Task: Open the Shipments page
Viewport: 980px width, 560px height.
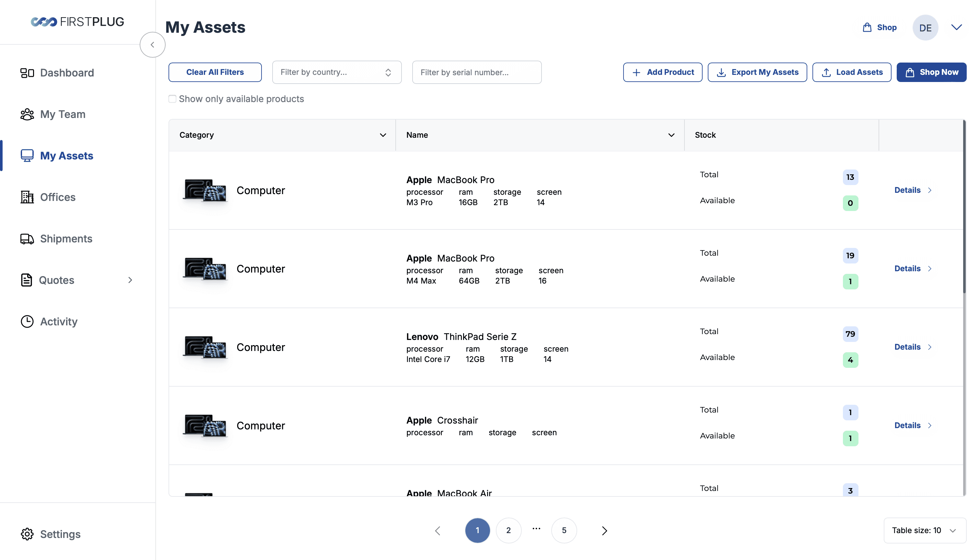Action: click(x=56, y=239)
